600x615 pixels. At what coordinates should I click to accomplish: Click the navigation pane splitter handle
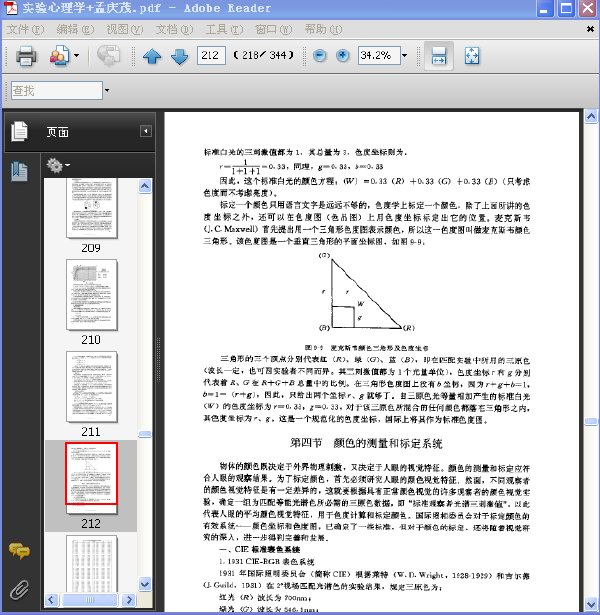click(159, 359)
